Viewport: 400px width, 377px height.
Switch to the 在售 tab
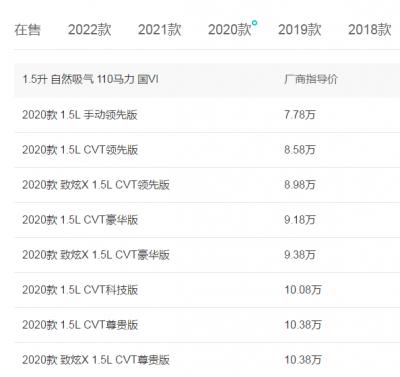point(27,30)
